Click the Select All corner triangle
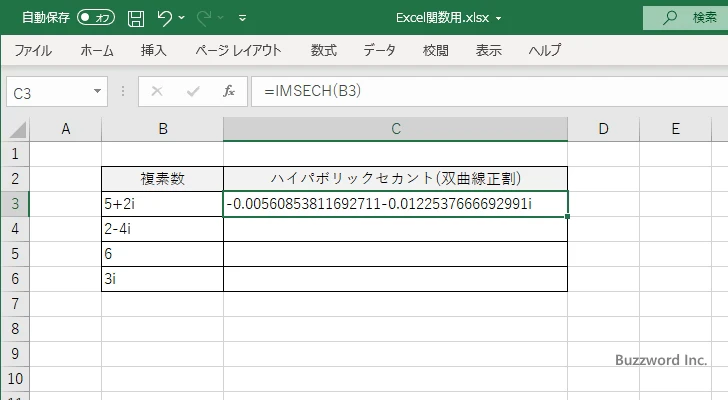728x400 pixels. coord(18,129)
